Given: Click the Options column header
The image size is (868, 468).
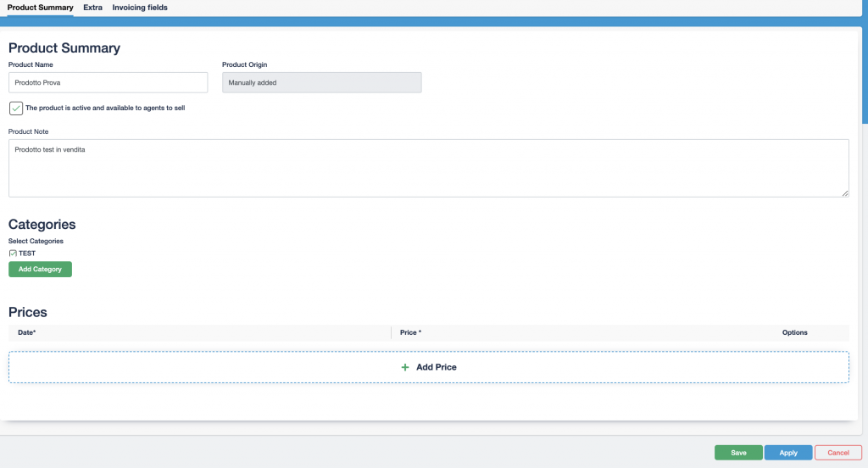Looking at the screenshot, I should pyautogui.click(x=794, y=332).
